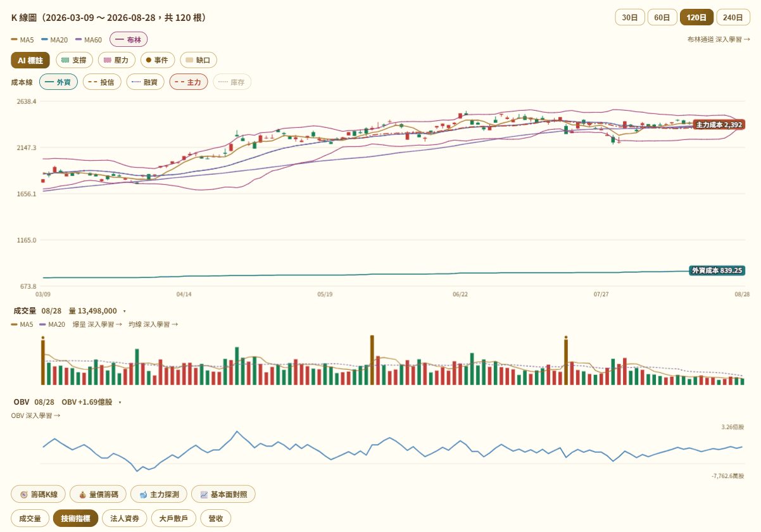Toggle the 缺口 gap annotation
761x532 pixels.
(x=199, y=60)
